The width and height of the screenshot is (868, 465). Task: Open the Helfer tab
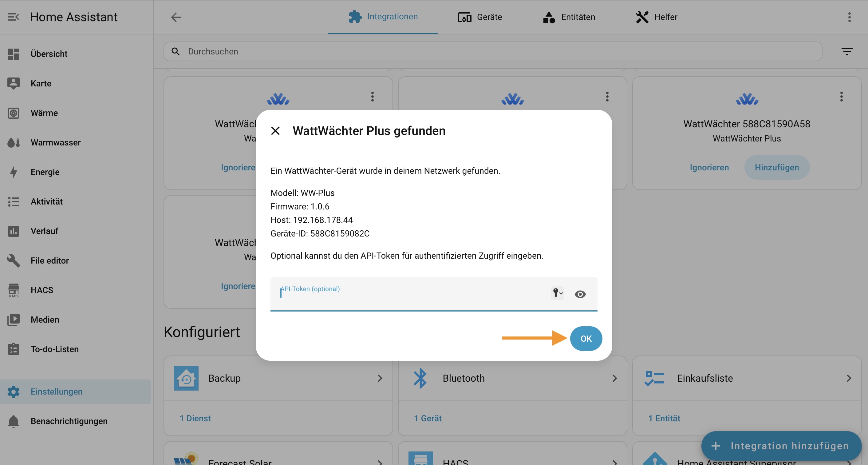tap(657, 17)
